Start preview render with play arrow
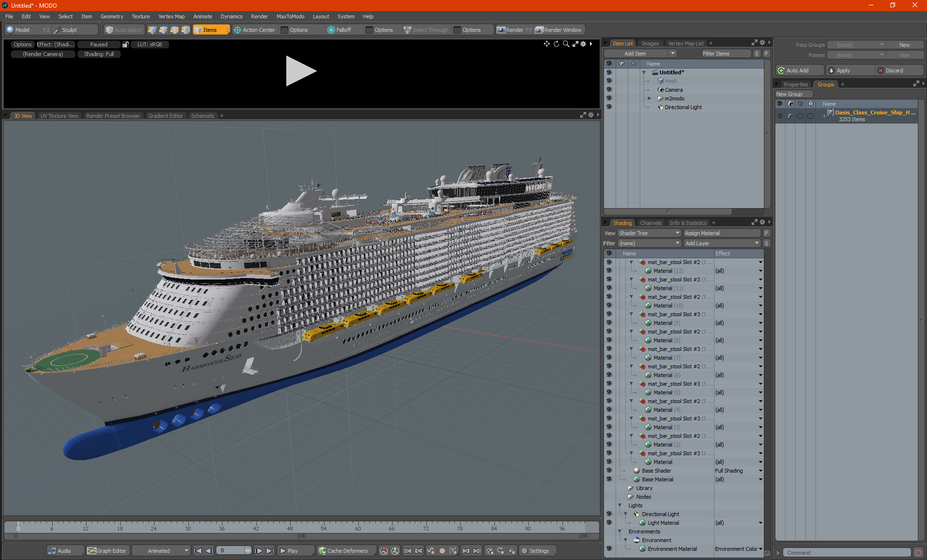This screenshot has width=927, height=560. 301,71
